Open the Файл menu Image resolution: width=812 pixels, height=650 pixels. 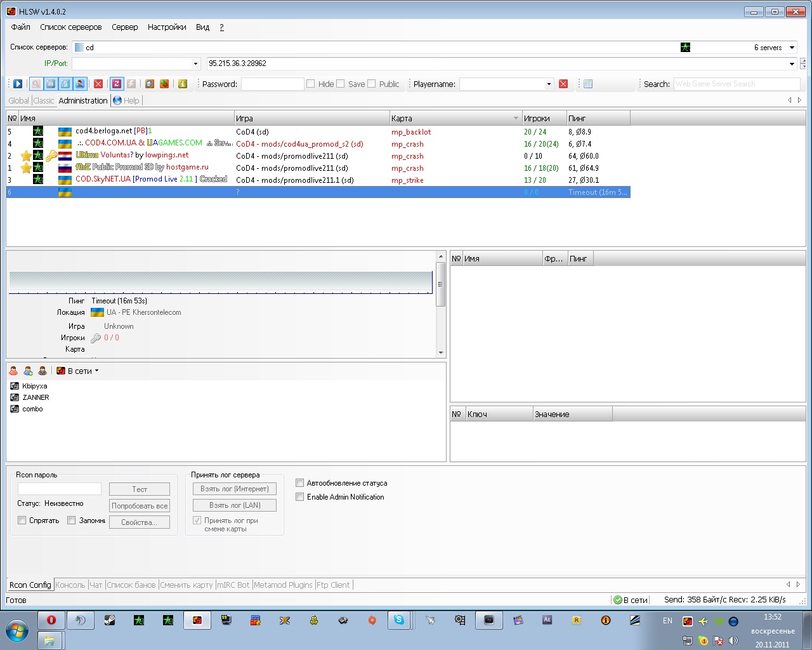(x=21, y=27)
